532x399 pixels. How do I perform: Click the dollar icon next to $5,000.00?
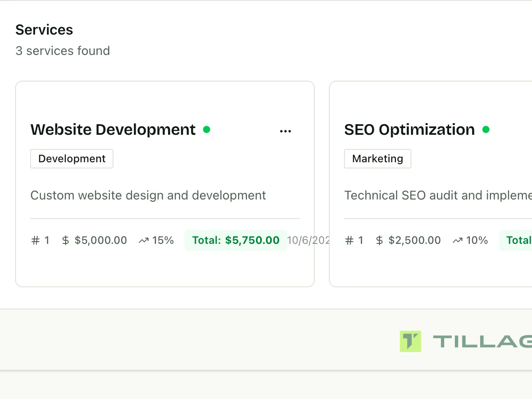tap(66, 241)
